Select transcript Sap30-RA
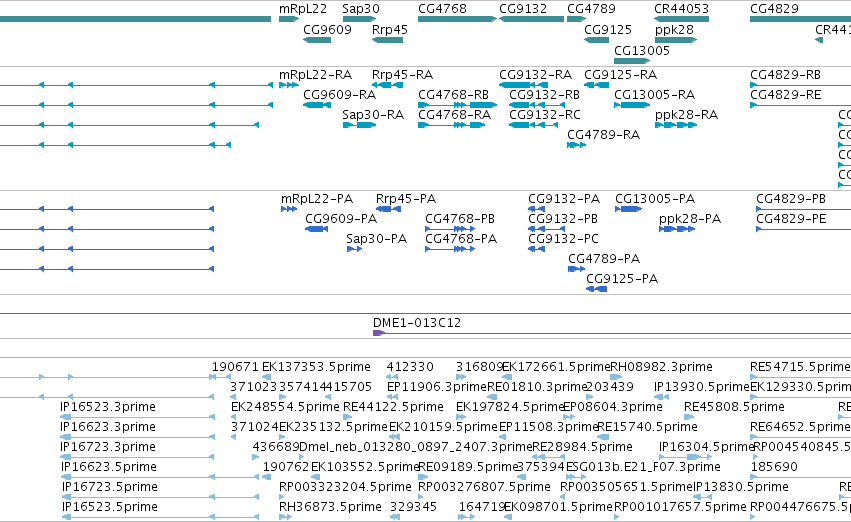The height and width of the screenshot is (522, 851). [373, 115]
